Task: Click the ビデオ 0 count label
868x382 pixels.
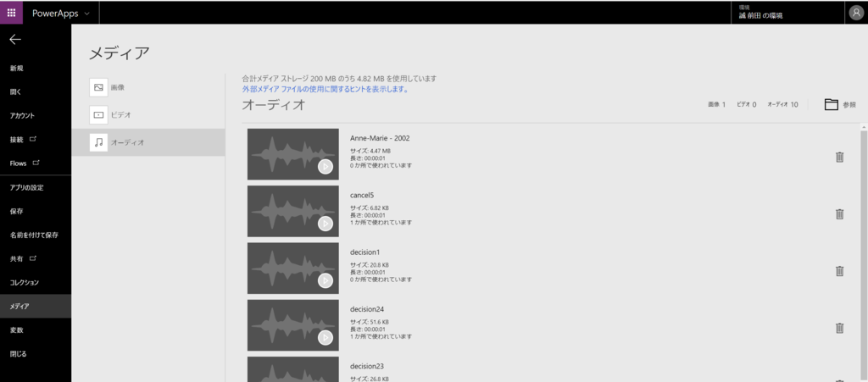Action: point(746,104)
